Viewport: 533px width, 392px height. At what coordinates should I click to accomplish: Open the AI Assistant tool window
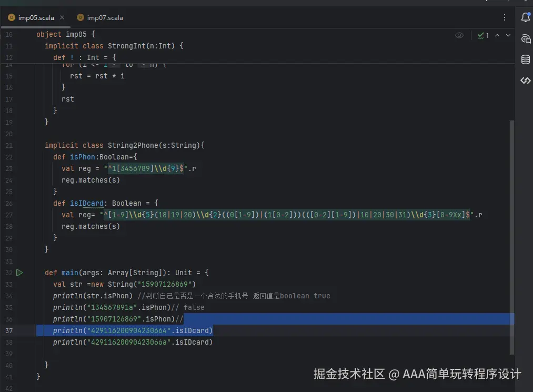click(x=525, y=39)
